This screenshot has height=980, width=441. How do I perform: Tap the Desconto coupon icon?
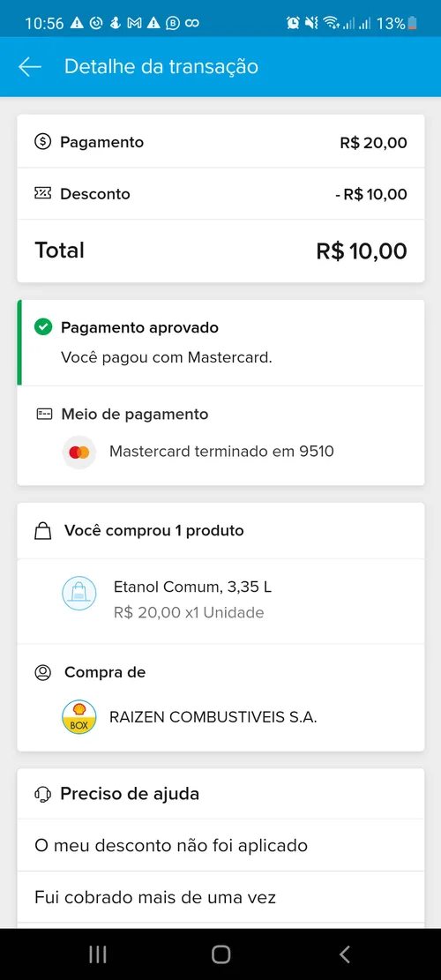coord(42,194)
